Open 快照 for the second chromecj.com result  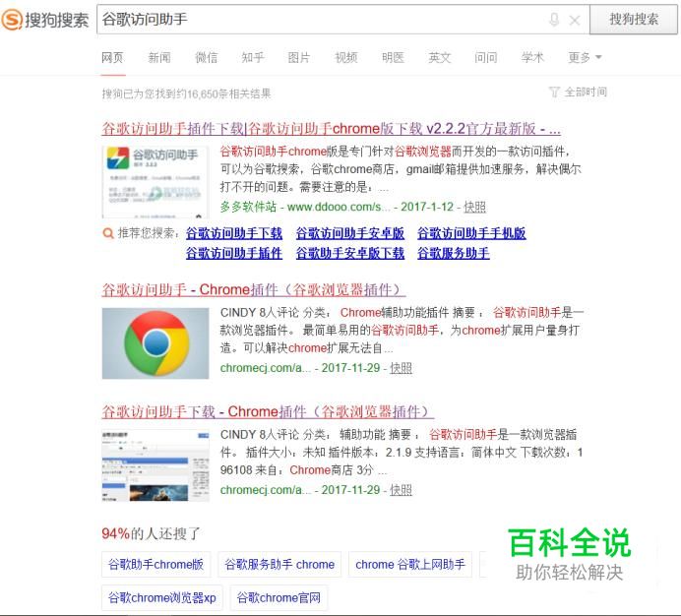point(401,368)
